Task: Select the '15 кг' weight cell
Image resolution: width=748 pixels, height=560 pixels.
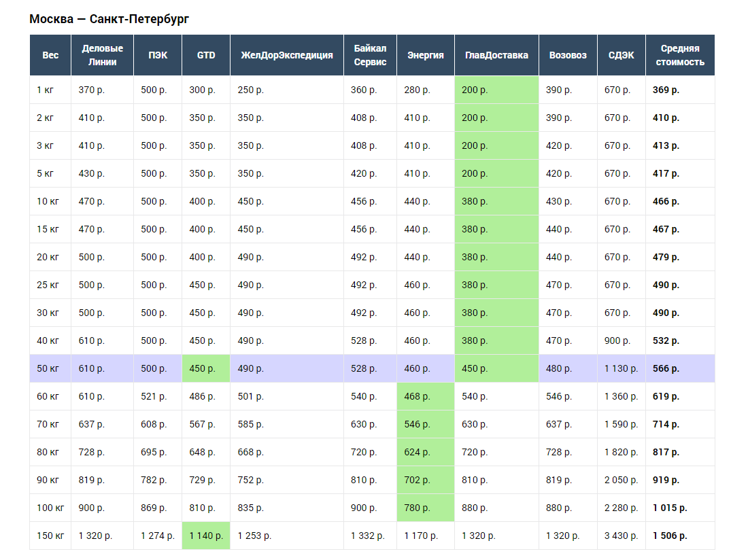Action: (x=50, y=229)
